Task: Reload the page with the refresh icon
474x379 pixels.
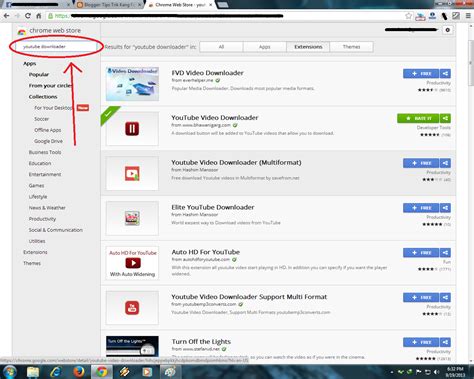Action: (x=28, y=16)
